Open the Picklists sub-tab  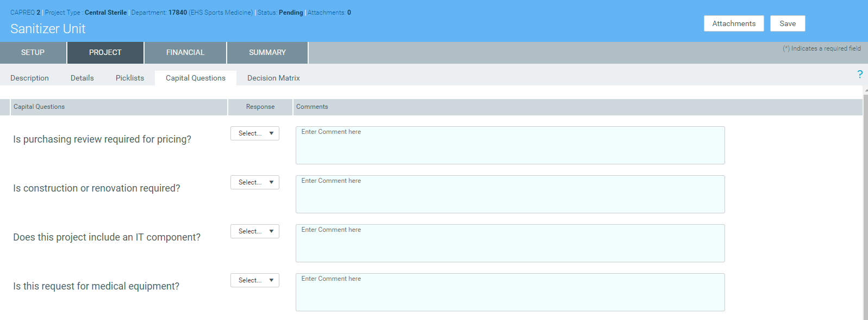click(x=130, y=78)
